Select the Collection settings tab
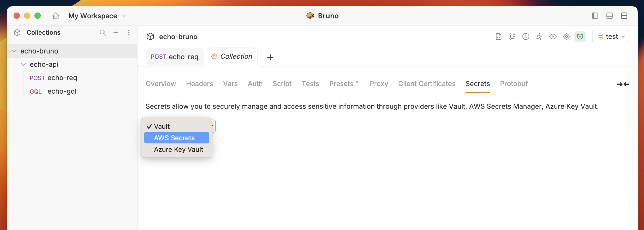 (x=232, y=57)
